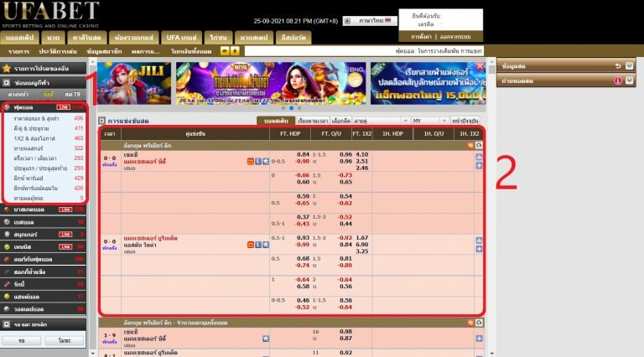This screenshot has width=644, height=357.
Task: Open orange statistics icon on the Chelsea match row
Action: click(251, 161)
